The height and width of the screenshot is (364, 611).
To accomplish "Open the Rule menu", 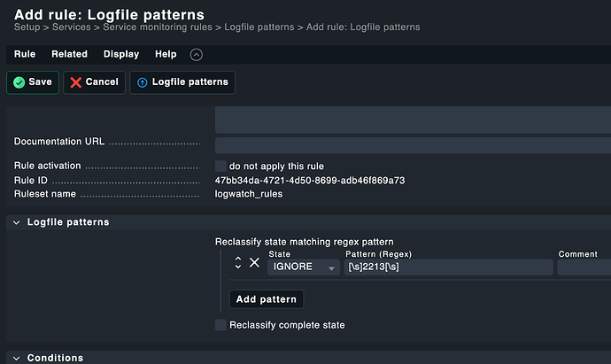I will (25, 55).
